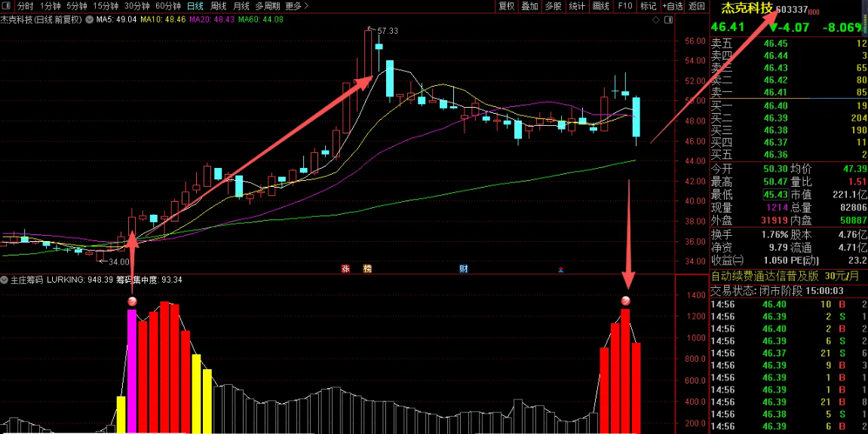
Task: Select the 30分钟 period tab
Action: pyautogui.click(x=136, y=6)
